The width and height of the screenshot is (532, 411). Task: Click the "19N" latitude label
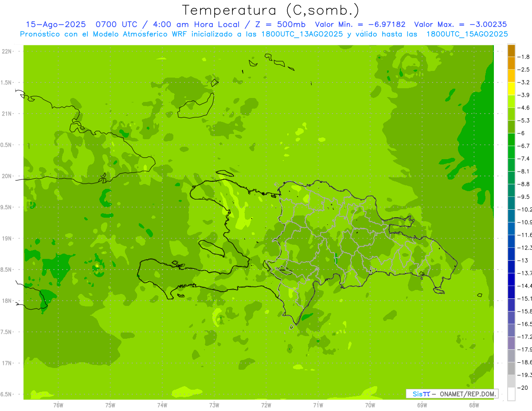pos(7,239)
